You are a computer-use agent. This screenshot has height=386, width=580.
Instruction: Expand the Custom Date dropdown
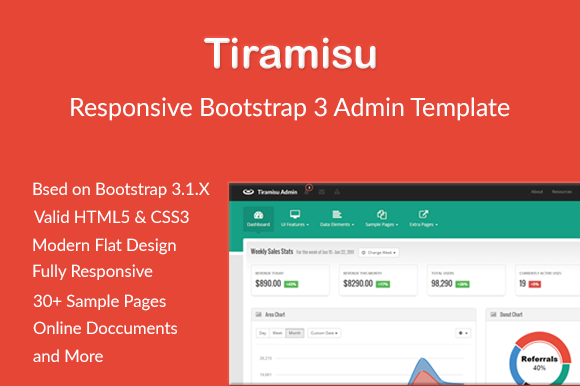(324, 333)
